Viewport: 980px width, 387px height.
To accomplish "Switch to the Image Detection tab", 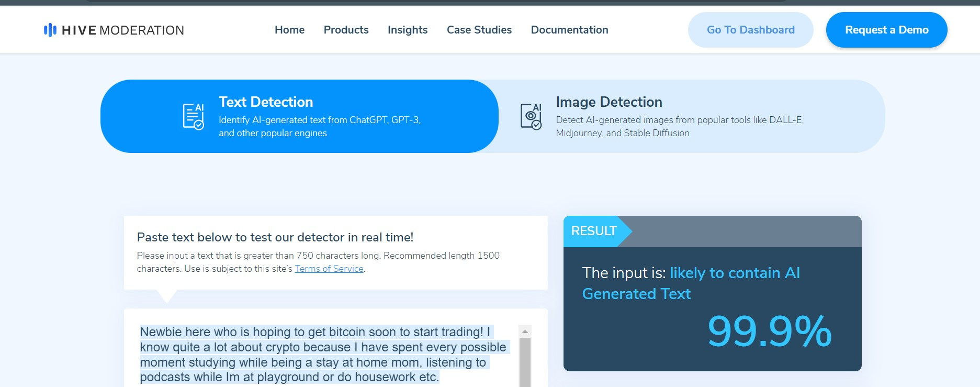I will [691, 116].
